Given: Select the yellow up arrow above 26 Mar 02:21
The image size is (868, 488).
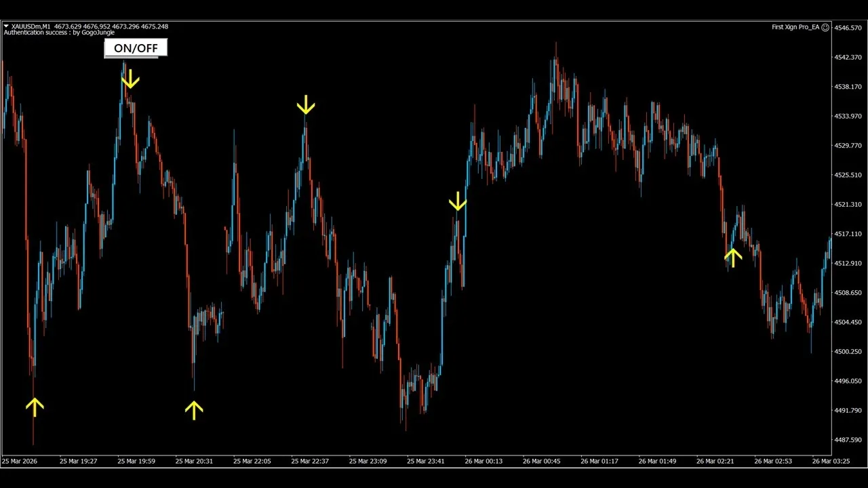Looking at the screenshot, I should [x=732, y=258].
